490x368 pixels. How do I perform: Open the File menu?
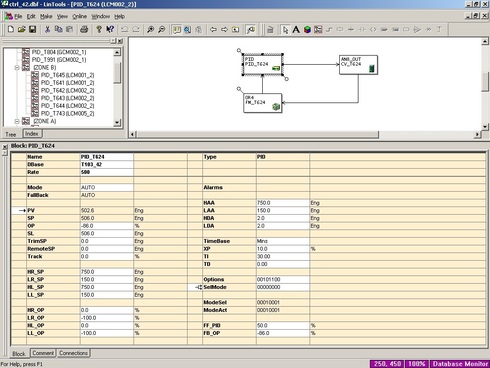click(x=18, y=16)
